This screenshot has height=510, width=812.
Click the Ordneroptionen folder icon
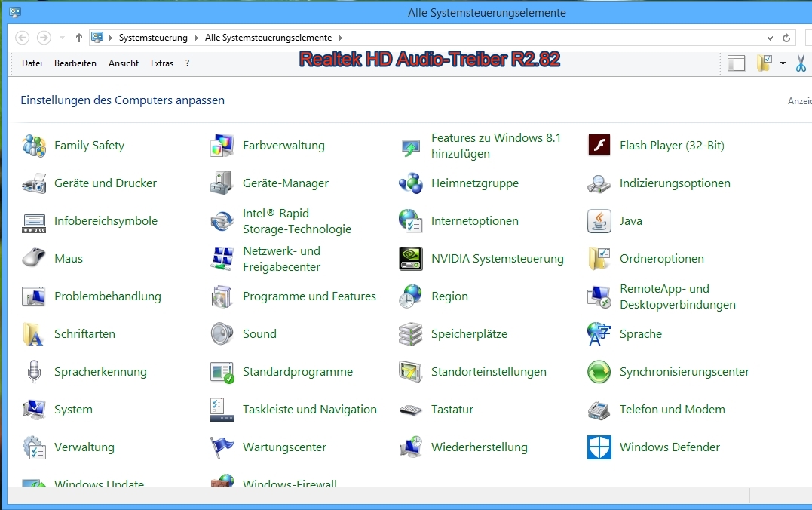[x=599, y=259]
